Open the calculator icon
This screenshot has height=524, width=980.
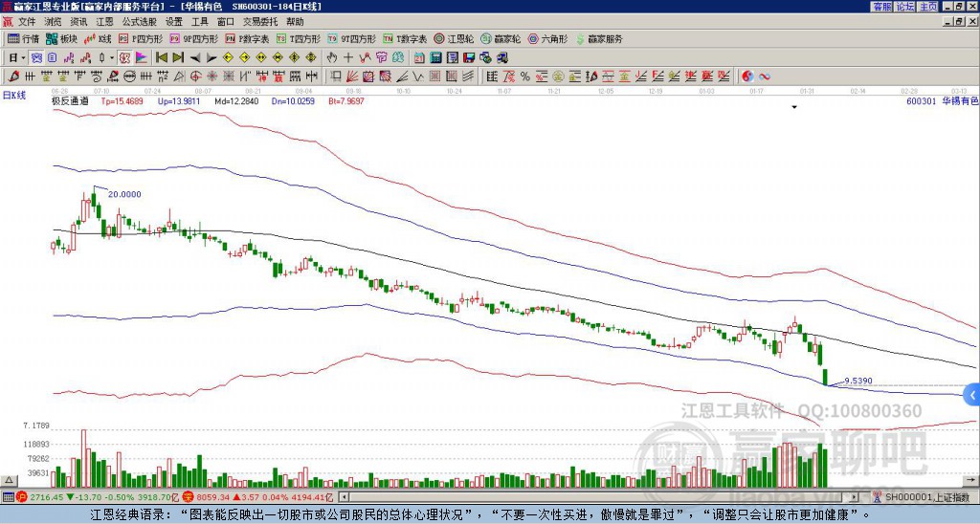pyautogui.click(x=435, y=58)
